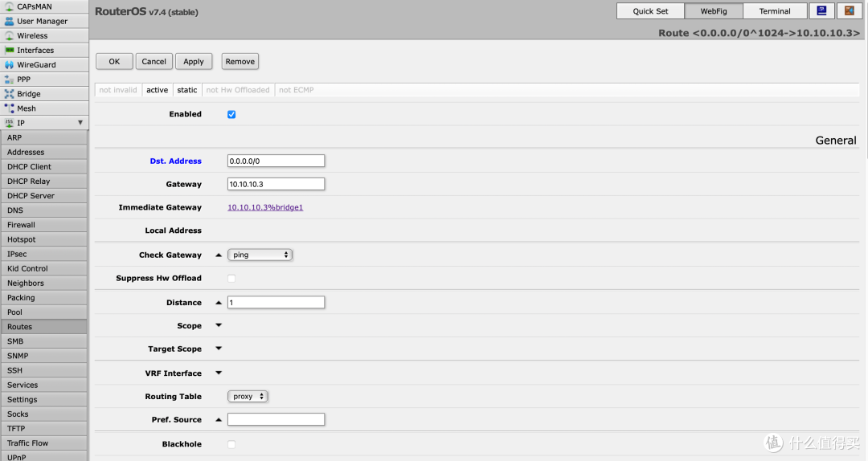The width and height of the screenshot is (868, 461).
Task: Click the Apply button
Action: click(194, 61)
